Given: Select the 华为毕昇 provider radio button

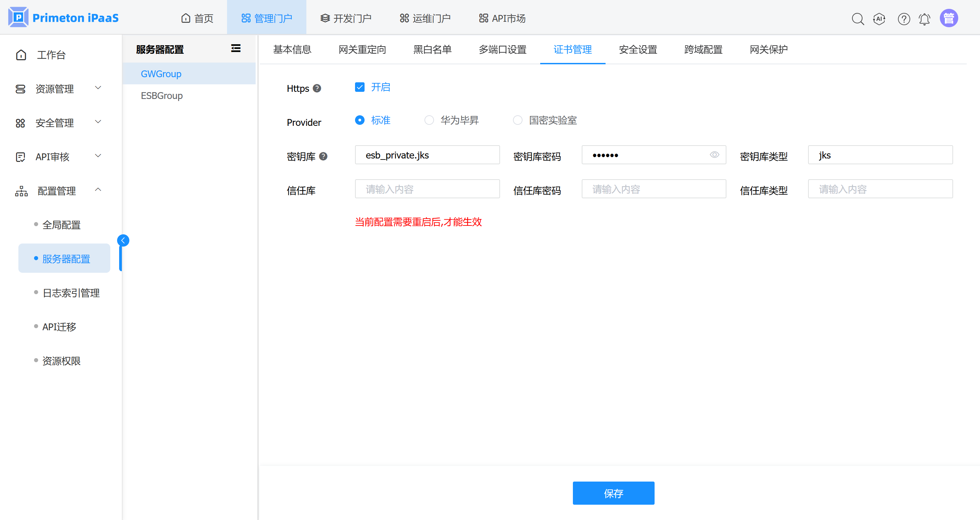Looking at the screenshot, I should click(429, 120).
